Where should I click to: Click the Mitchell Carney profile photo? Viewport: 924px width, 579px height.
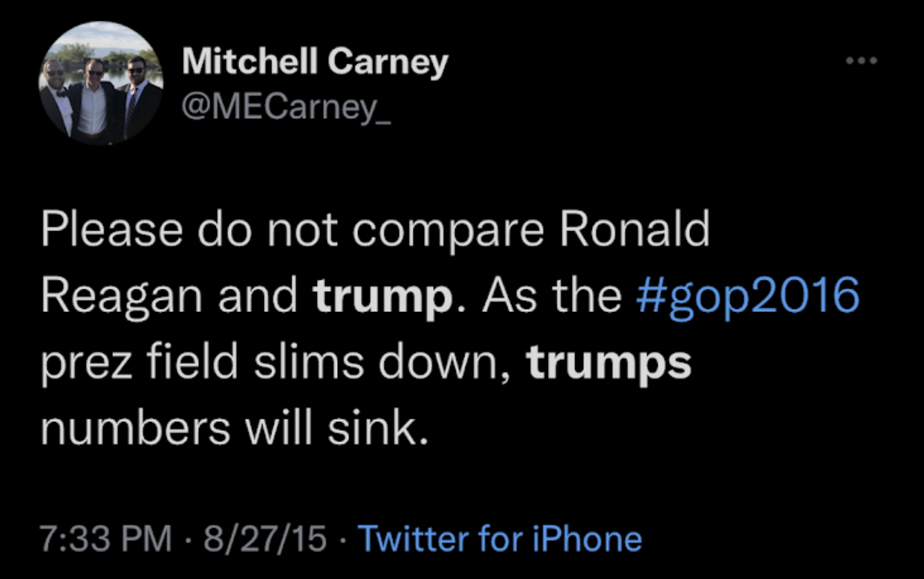(x=102, y=84)
